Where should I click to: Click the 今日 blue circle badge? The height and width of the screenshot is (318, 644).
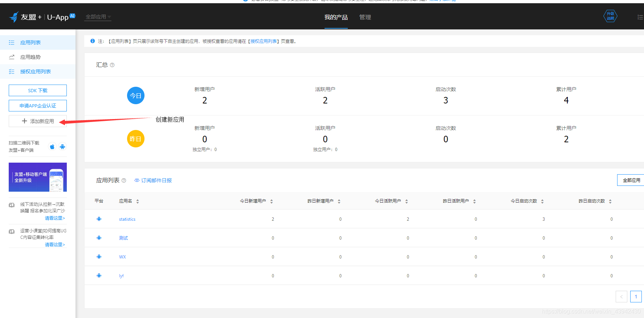[136, 95]
